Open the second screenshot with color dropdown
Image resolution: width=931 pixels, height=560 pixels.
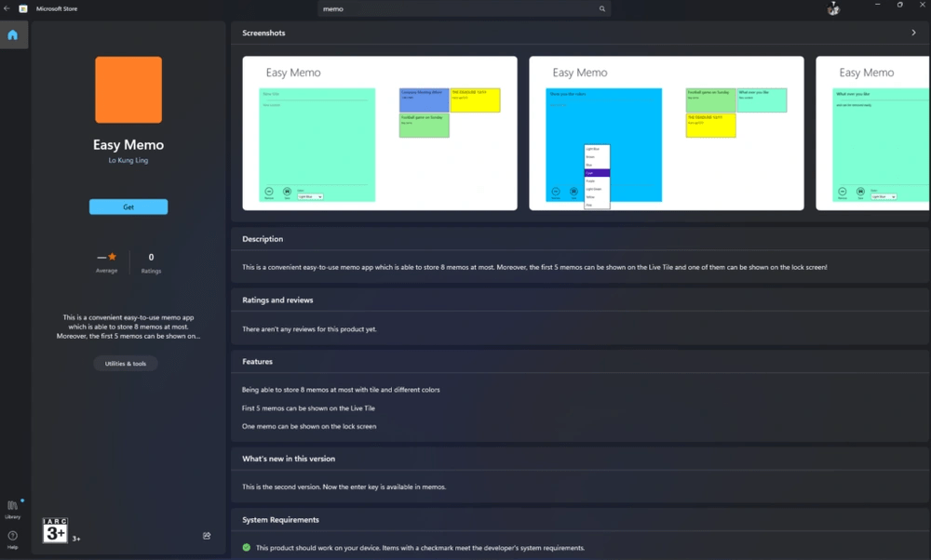coord(667,133)
